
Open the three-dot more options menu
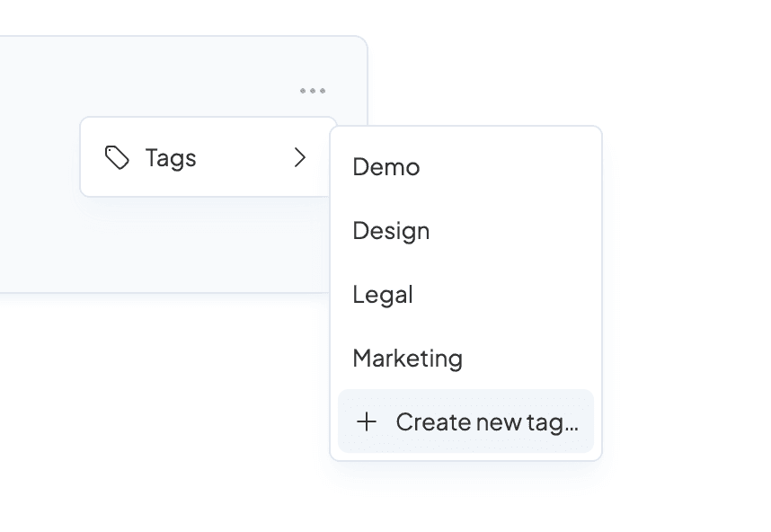point(313,91)
